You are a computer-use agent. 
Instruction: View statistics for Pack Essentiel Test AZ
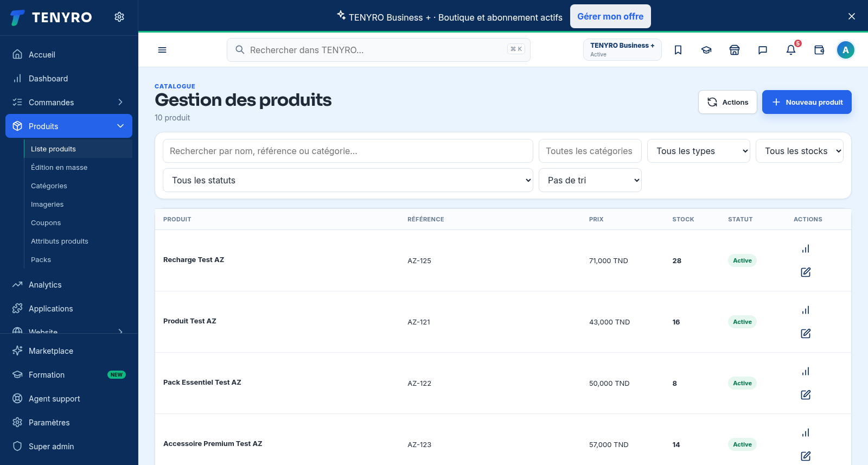tap(806, 371)
